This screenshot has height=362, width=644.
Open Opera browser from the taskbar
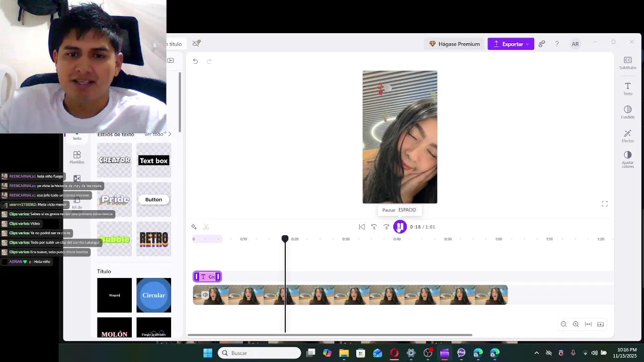[x=394, y=353]
